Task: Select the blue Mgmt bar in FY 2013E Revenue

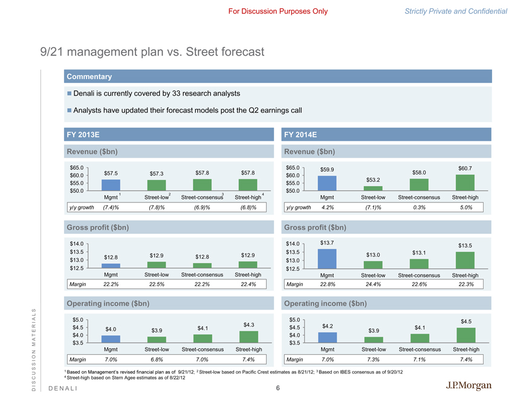Action: pos(111,185)
